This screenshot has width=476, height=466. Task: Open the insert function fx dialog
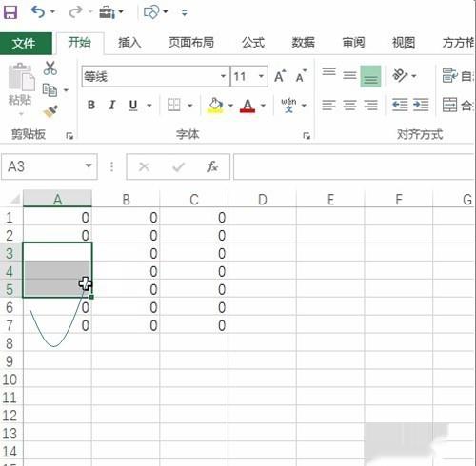point(212,166)
